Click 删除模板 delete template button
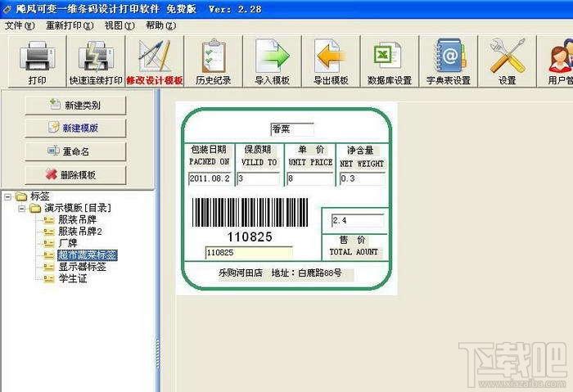This screenshot has width=573, height=392. pyautogui.click(x=75, y=174)
